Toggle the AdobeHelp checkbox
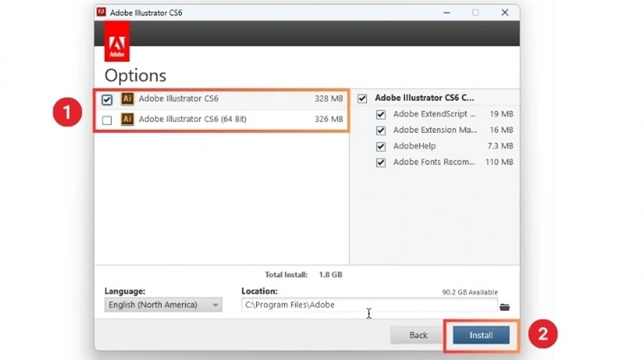 click(381, 147)
